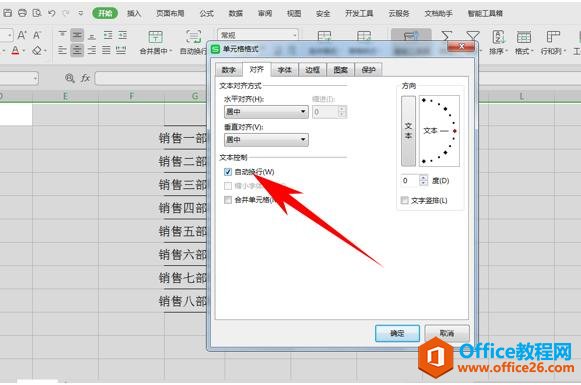The width and height of the screenshot is (581, 385).
Task: Open the 常规 number format dropdown
Action: tap(295, 35)
